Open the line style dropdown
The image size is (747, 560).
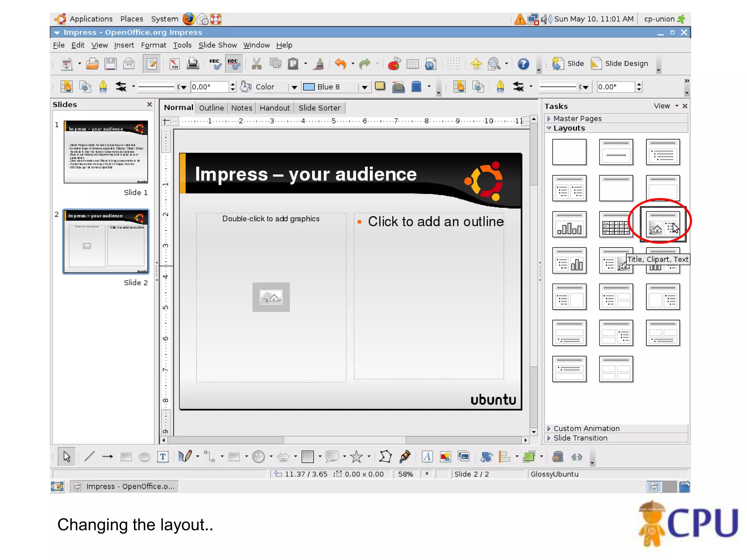point(183,87)
